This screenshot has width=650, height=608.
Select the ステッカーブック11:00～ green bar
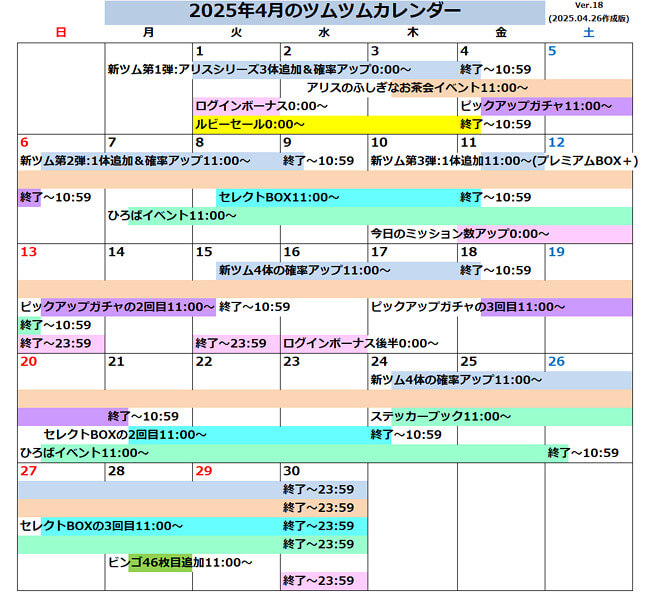[441, 416]
